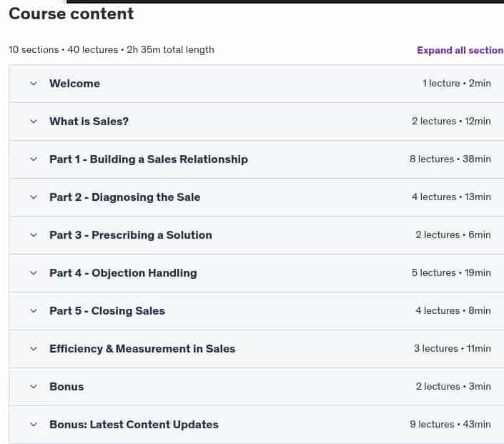Image resolution: width=504 pixels, height=444 pixels.
Task: Expand the Welcome section chevron
Action: click(34, 84)
